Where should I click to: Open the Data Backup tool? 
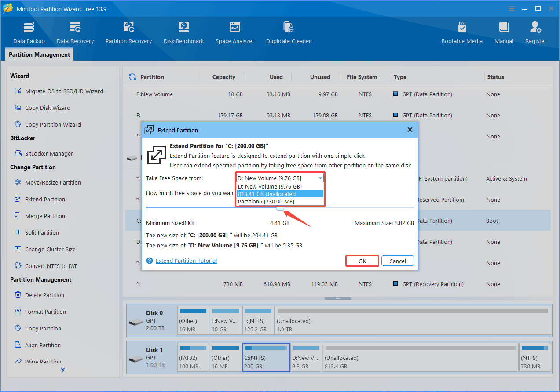point(29,33)
